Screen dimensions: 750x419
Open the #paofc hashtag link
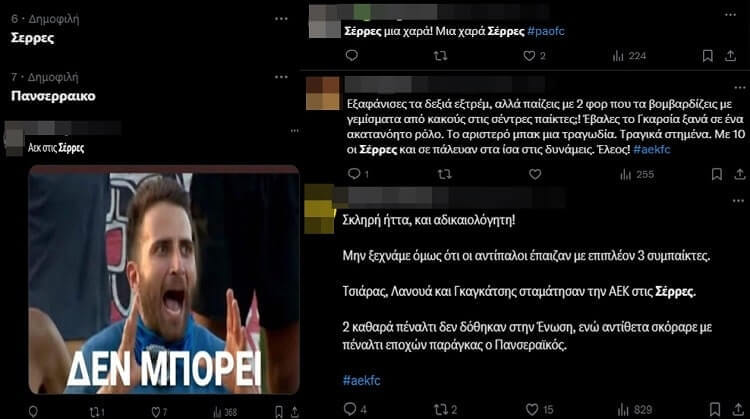(546, 31)
